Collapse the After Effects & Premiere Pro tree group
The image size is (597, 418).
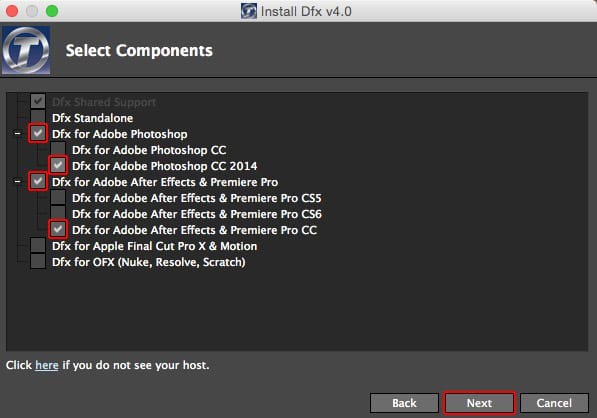coord(18,182)
